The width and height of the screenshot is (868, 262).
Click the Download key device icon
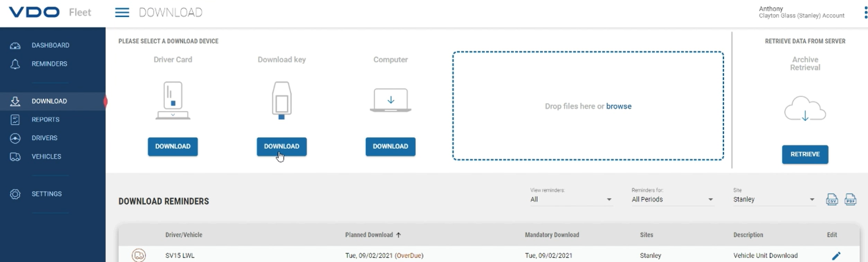282,101
